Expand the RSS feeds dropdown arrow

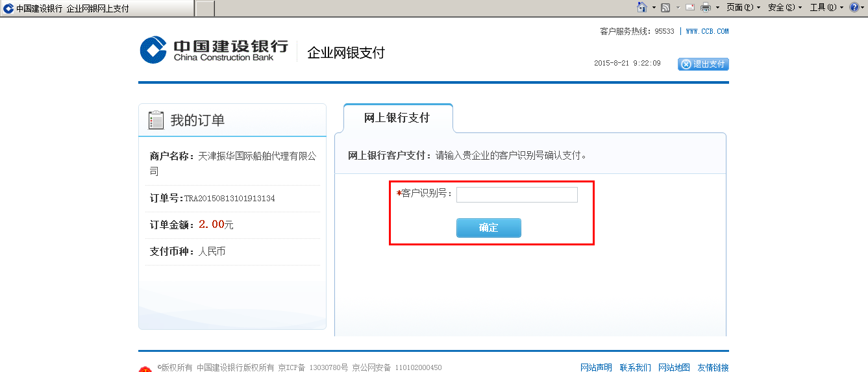pos(678,8)
